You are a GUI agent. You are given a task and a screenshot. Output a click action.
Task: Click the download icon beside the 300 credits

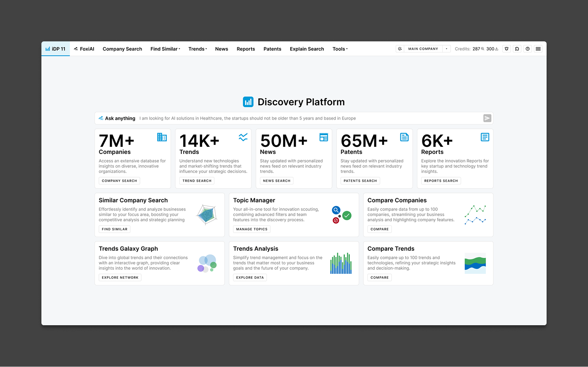click(496, 48)
